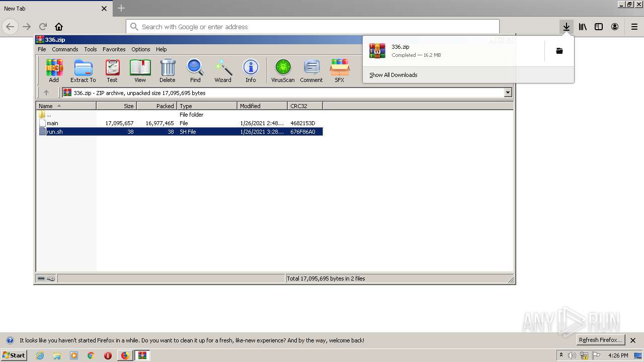Viewport: 644px width, 362px height.
Task: Open Opera from the taskbar
Action: click(x=108, y=355)
